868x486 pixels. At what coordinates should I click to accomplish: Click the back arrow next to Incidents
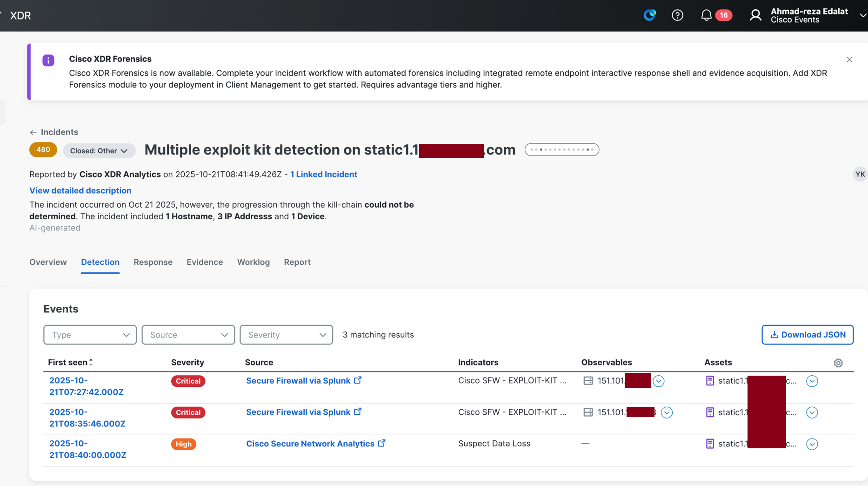click(x=33, y=132)
